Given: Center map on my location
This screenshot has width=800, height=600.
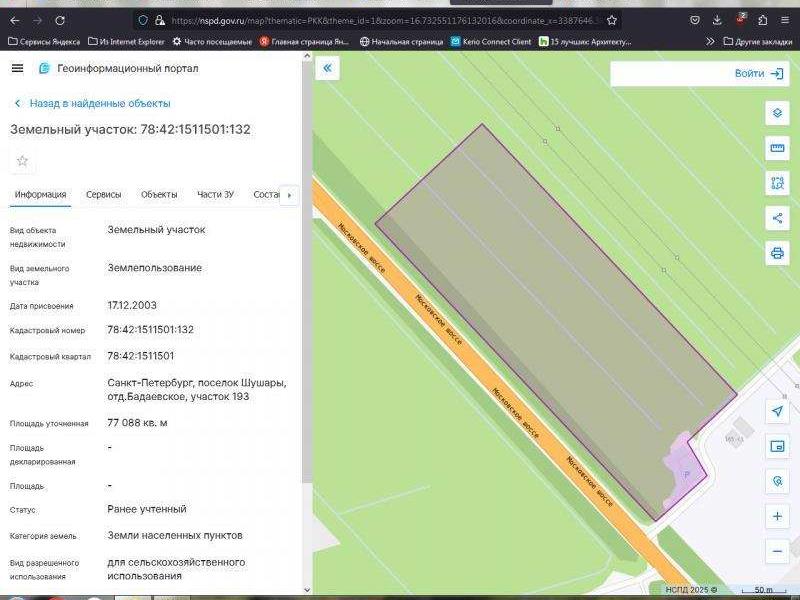Looking at the screenshot, I should [x=777, y=411].
